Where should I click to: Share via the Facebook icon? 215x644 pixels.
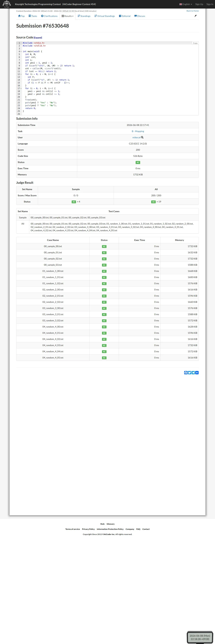186,372
